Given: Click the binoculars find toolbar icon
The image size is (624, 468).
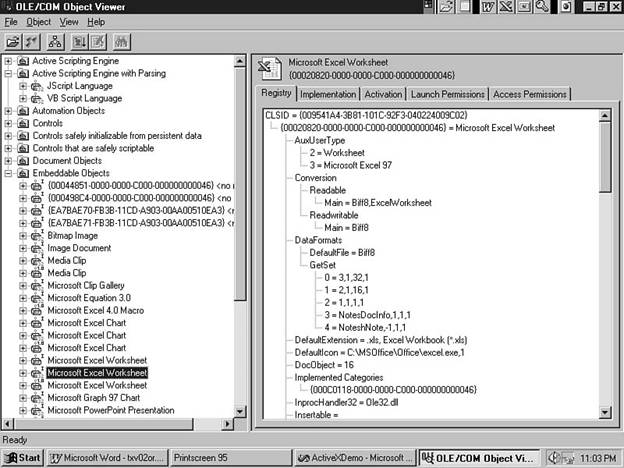Looking at the screenshot, I should click(x=122, y=42).
